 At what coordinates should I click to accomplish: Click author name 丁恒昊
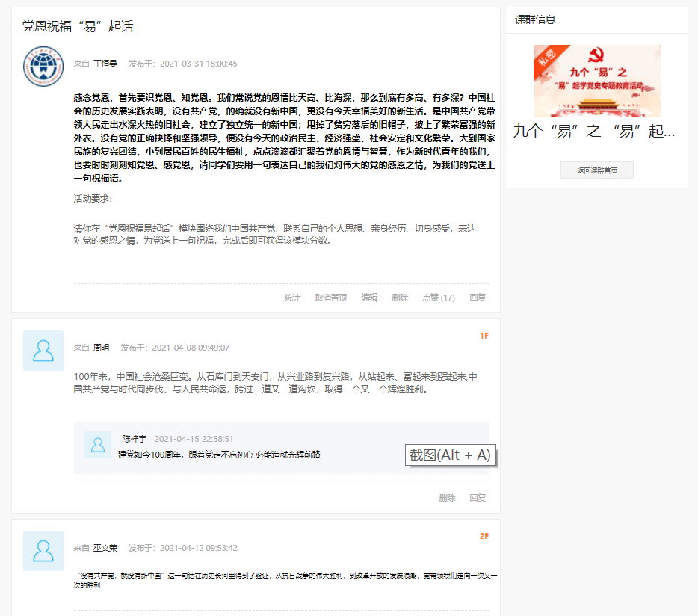click(x=105, y=64)
